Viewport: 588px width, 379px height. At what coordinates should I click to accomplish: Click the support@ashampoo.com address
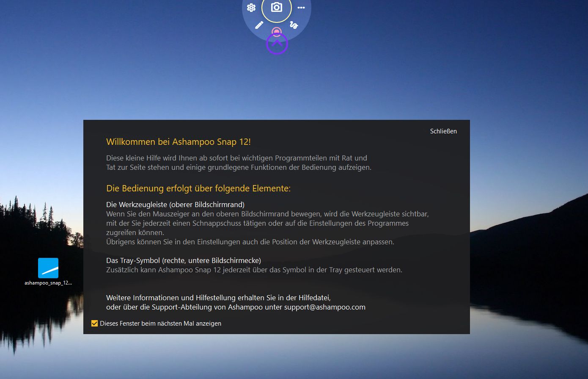(325, 307)
